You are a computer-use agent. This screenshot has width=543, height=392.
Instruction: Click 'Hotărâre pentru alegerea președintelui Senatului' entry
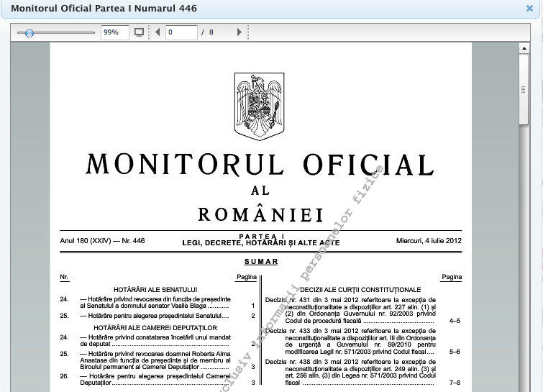[x=154, y=316]
